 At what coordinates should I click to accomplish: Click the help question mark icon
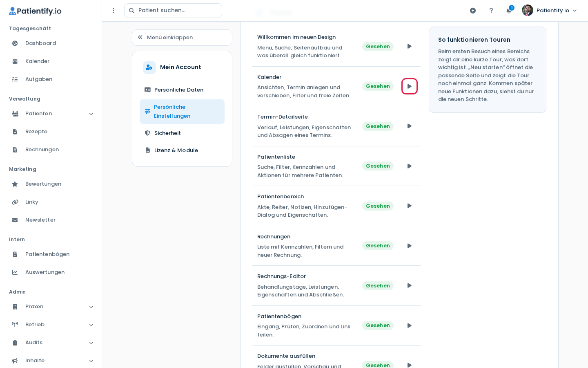[x=491, y=11]
